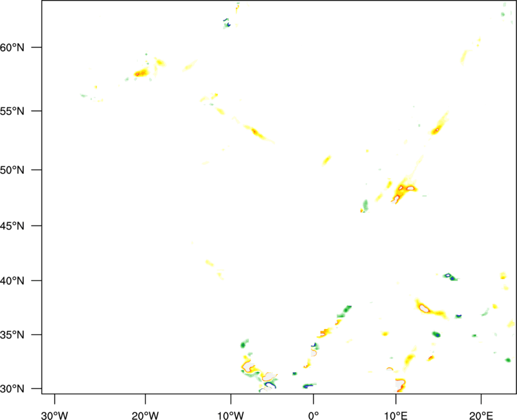This screenshot has height=420, width=517.
Task: Click the 30°N latitude label
Action: point(12,389)
